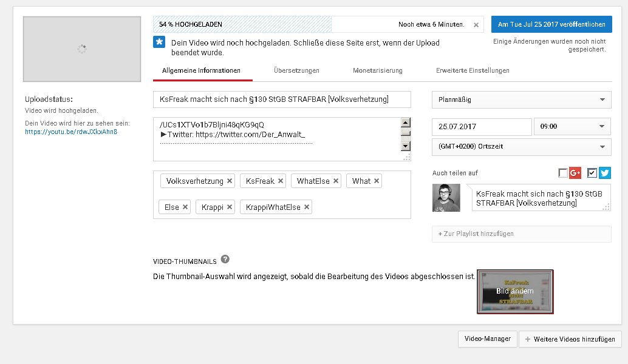Click description scrollbar down arrow
This screenshot has width=628, height=364.
pos(406,146)
